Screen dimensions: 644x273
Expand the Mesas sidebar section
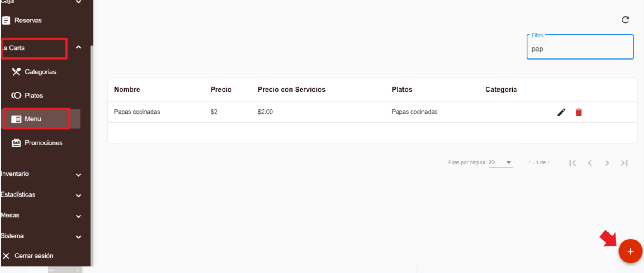[79, 216]
